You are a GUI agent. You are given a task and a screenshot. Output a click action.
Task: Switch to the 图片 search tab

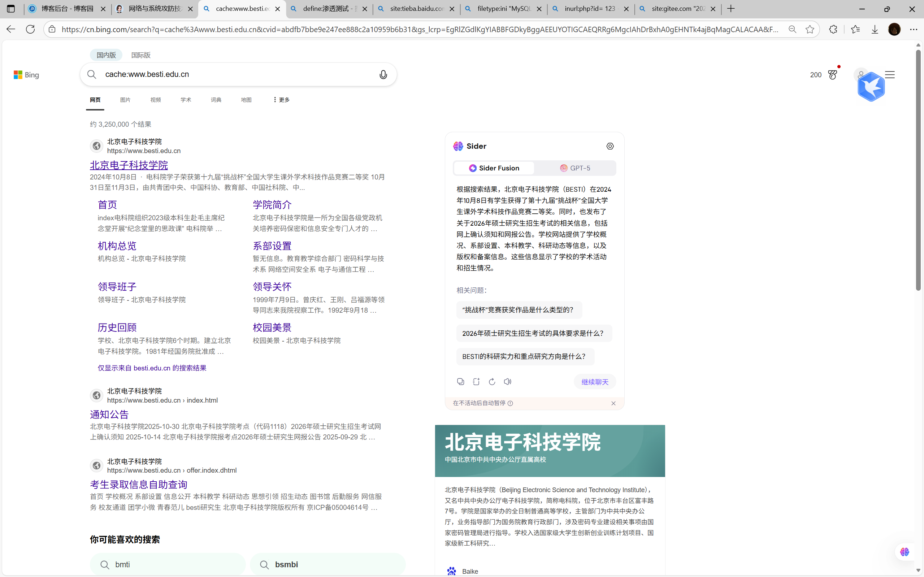pyautogui.click(x=125, y=100)
